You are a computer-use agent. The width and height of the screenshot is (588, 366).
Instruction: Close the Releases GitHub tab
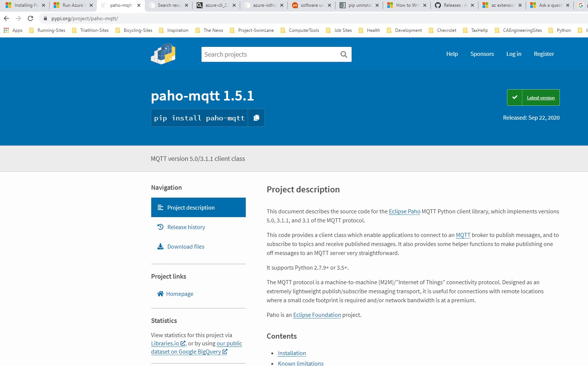[472, 5]
